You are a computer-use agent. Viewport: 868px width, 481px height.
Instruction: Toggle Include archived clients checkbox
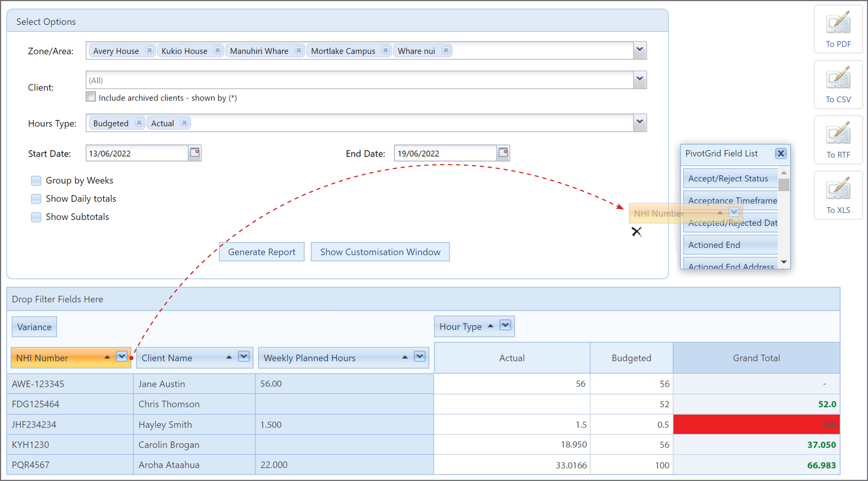pyautogui.click(x=91, y=97)
